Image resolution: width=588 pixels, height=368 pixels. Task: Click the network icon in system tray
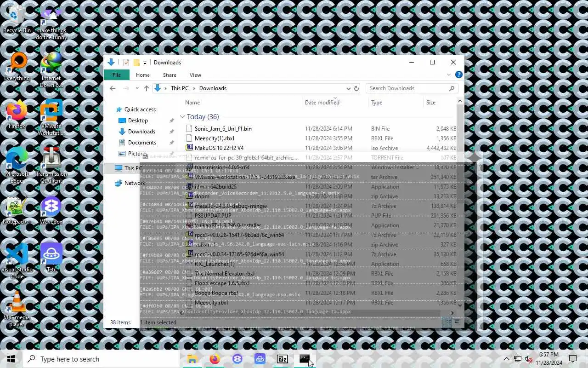click(518, 359)
